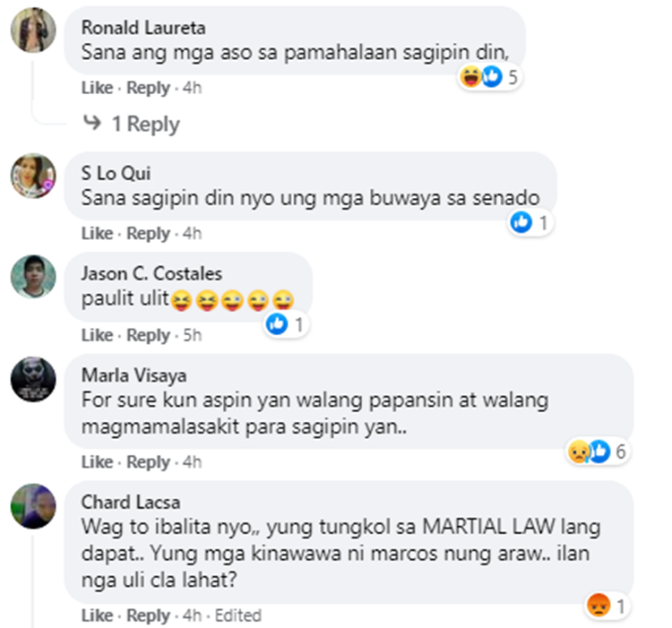The width and height of the screenshot is (672, 628).
Task: Open the 5h timestamp on Jason's comment
Action: click(x=193, y=335)
